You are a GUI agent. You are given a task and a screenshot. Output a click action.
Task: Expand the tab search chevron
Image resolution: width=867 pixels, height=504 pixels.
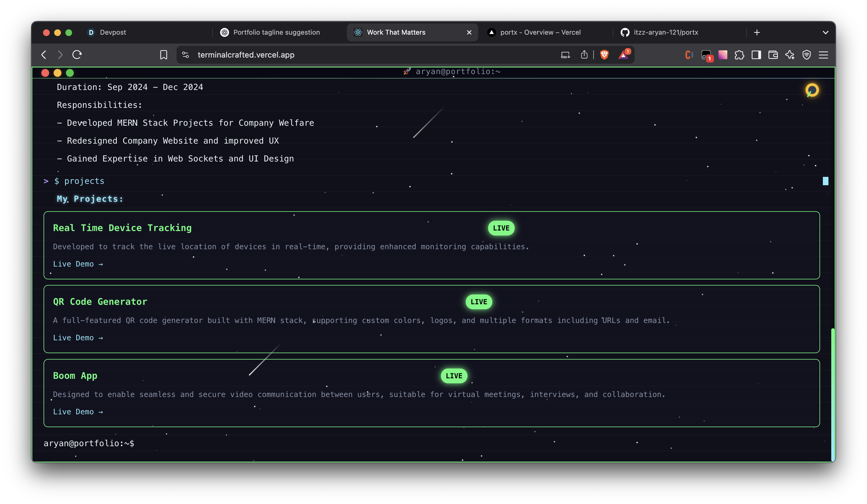point(825,32)
